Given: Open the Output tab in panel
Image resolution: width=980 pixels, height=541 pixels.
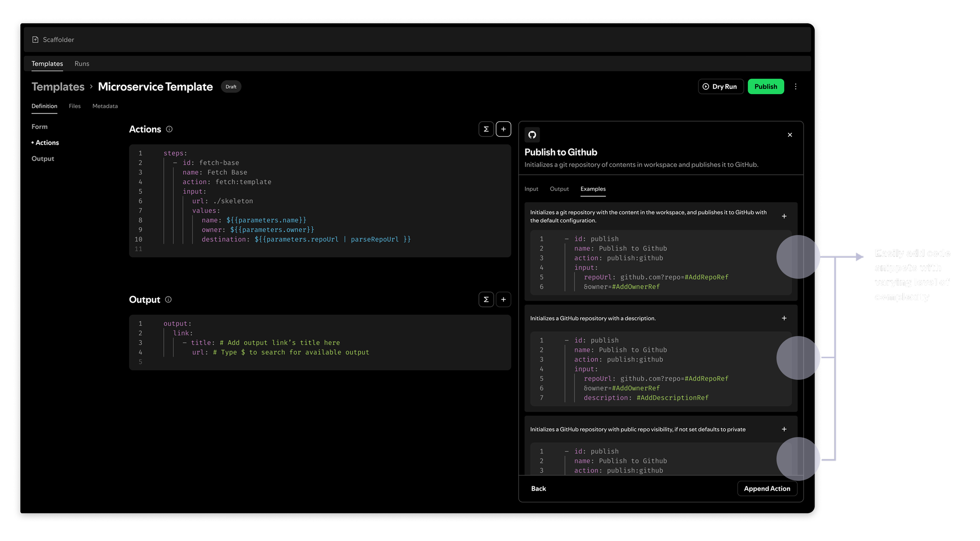Looking at the screenshot, I should [x=559, y=189].
